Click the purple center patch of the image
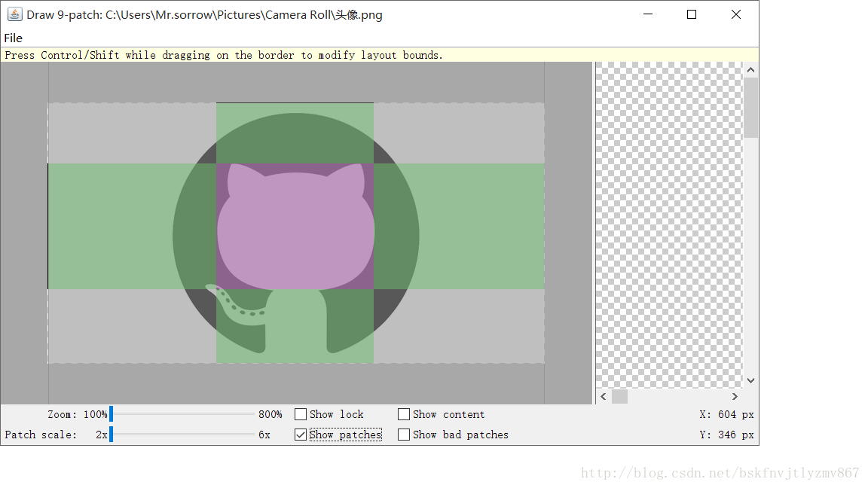The image size is (868, 488). pyautogui.click(x=295, y=226)
